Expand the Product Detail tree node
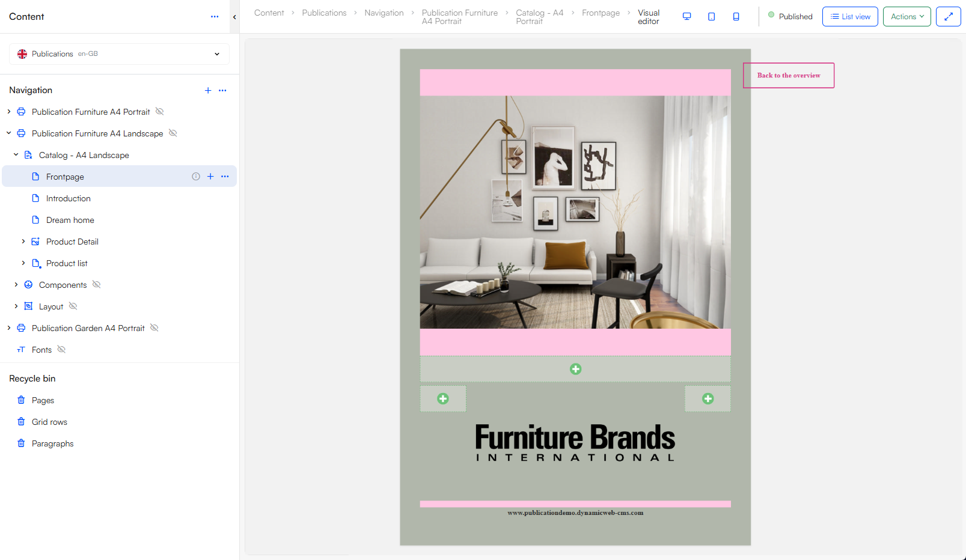Viewport: 966px width, 560px height. [x=23, y=242]
